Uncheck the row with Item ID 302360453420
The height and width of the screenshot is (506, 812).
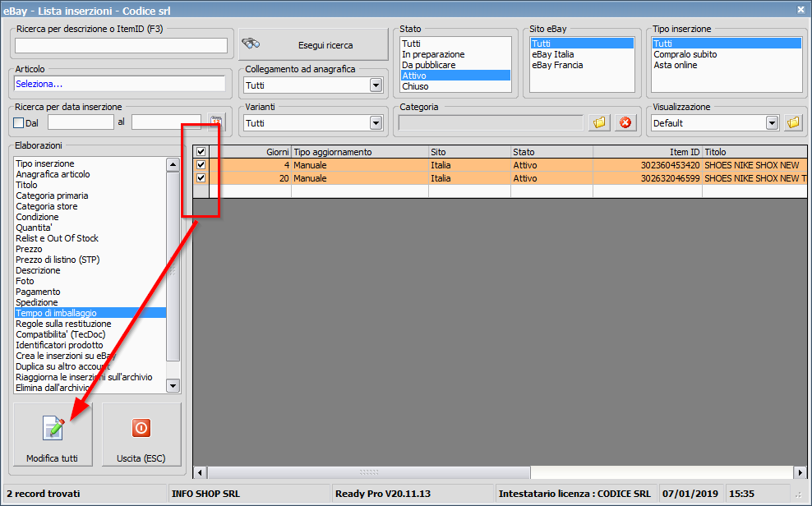click(x=201, y=165)
